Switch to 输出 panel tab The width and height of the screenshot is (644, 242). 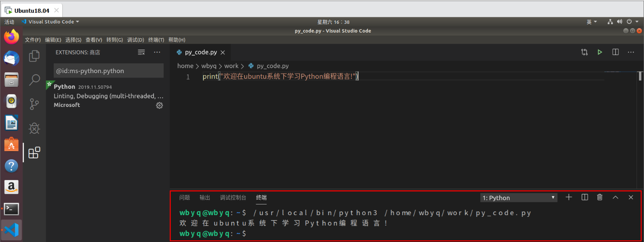point(205,198)
